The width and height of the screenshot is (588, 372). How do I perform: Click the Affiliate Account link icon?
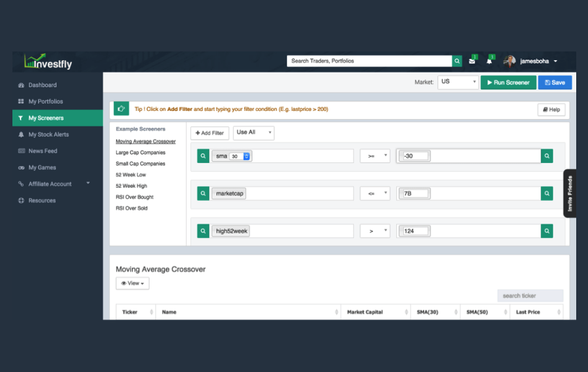point(21,184)
